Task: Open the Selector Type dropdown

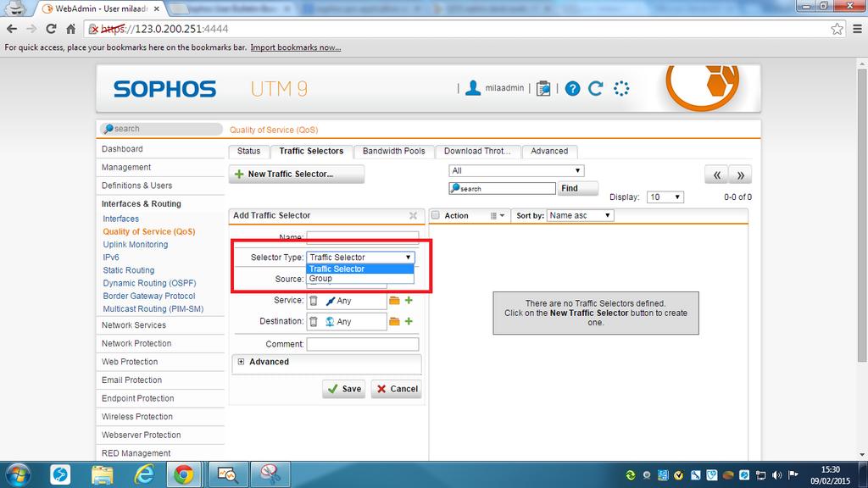Action: pos(360,258)
